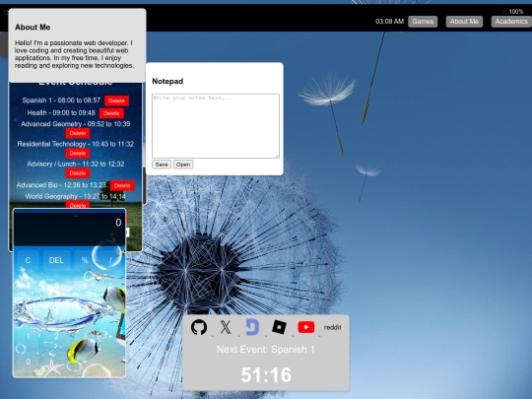Open the YouTube icon link
532x399 pixels.
click(306, 327)
